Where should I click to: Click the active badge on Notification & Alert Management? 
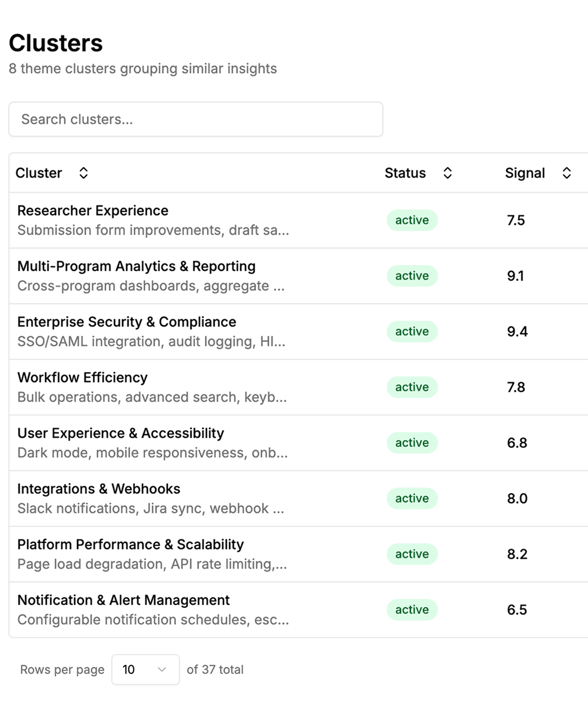(x=411, y=610)
